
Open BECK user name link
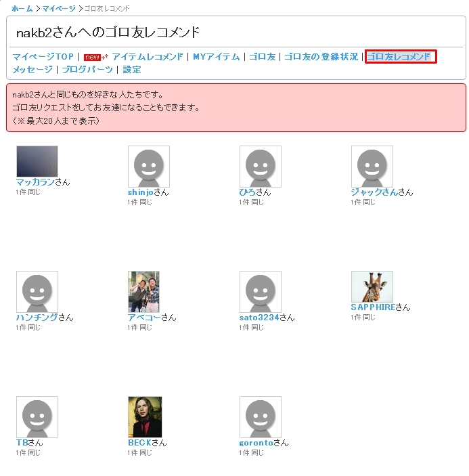click(x=139, y=443)
